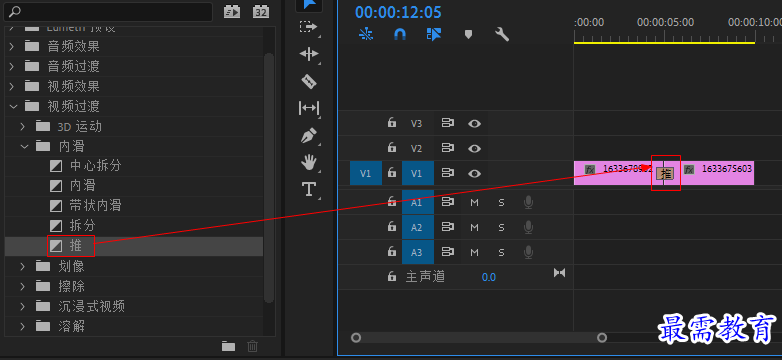Expand the 3D 运动 folder
Image resolution: width=782 pixels, height=360 pixels.
pyautogui.click(x=23, y=126)
